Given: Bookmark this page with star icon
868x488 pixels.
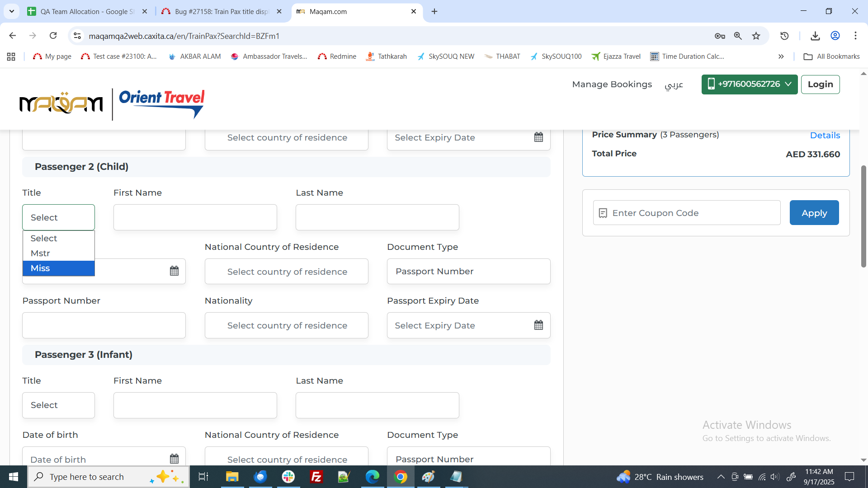Looking at the screenshot, I should click(x=756, y=36).
